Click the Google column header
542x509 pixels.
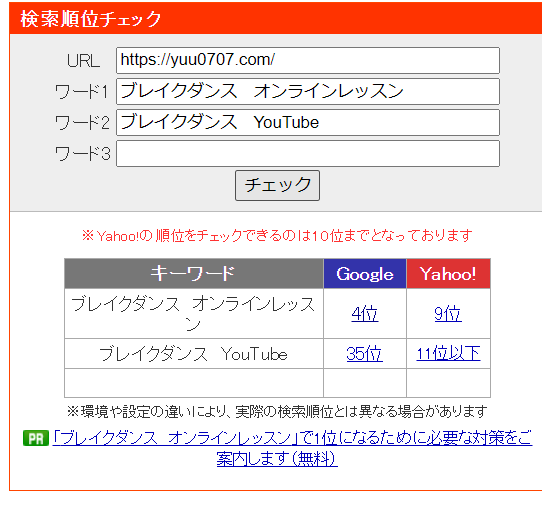(x=365, y=274)
